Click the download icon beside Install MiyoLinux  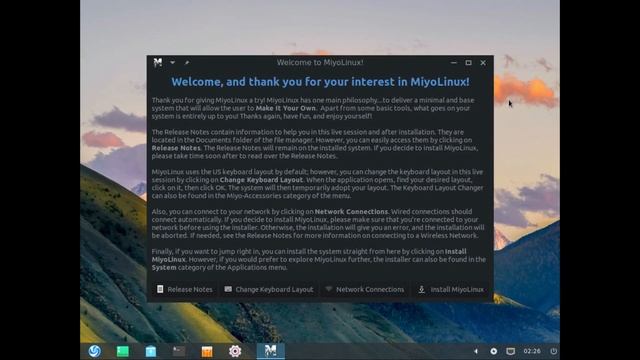(422, 289)
